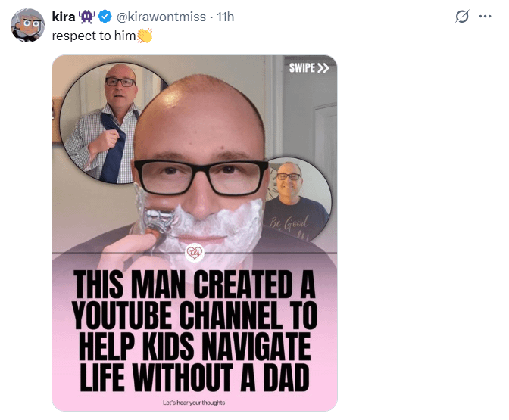Click the blue verified checkmark badge
Screen dimensions: 509x420
pyautogui.click(x=105, y=17)
